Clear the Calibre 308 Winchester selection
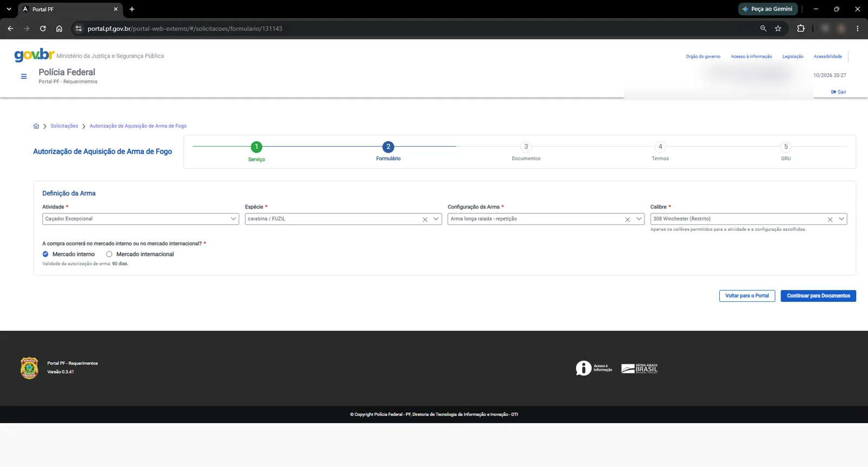 click(830, 219)
